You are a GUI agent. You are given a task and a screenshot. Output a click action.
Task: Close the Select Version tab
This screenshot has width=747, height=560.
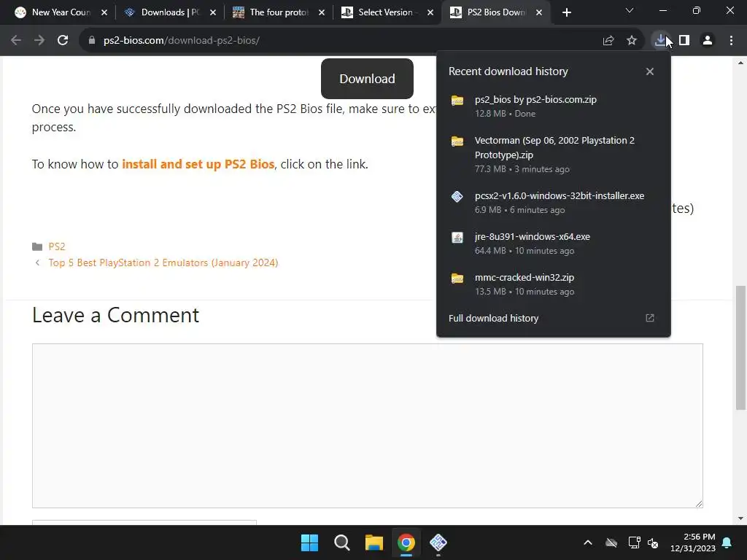point(430,12)
